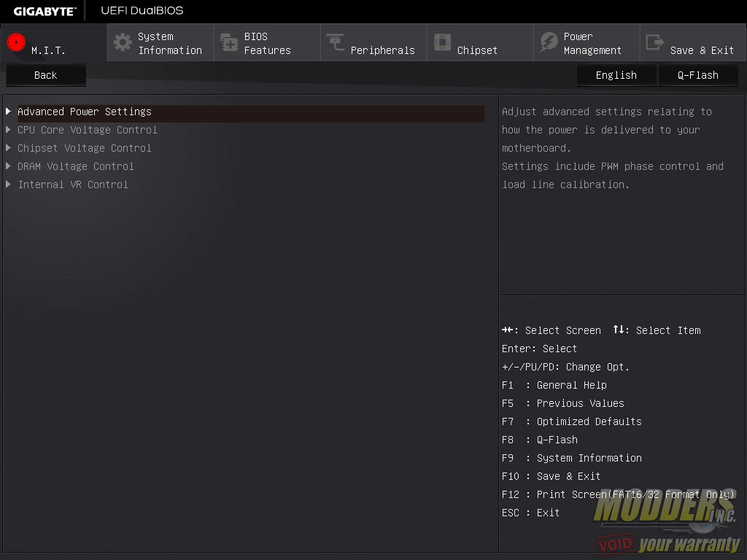Click the F1 General Help hint

[x=554, y=385]
